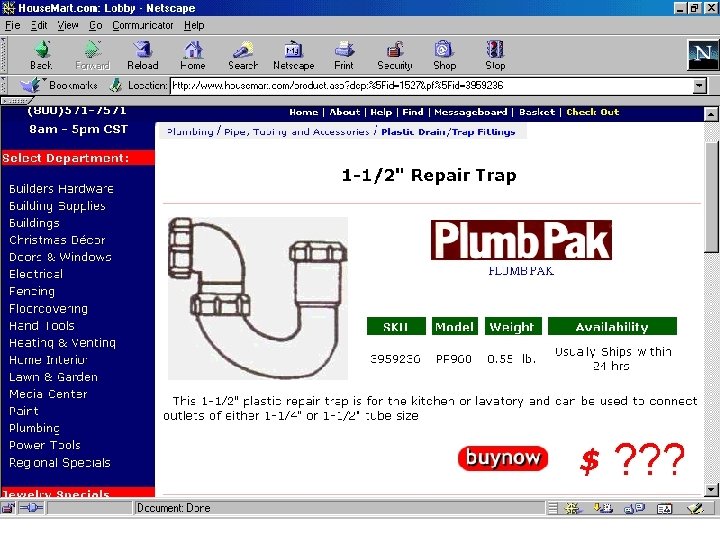Open the File menu
Image resolution: width=720 pixels, height=540 pixels.
(12, 25)
